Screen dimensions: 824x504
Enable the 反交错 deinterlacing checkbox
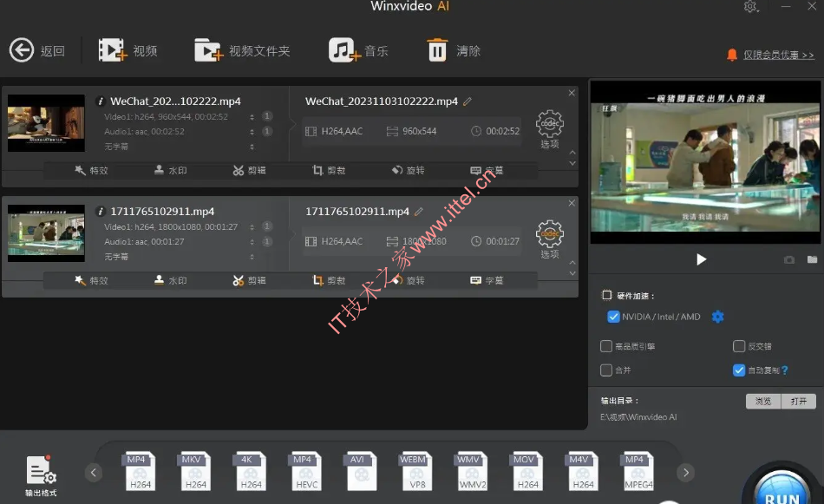[739, 346]
